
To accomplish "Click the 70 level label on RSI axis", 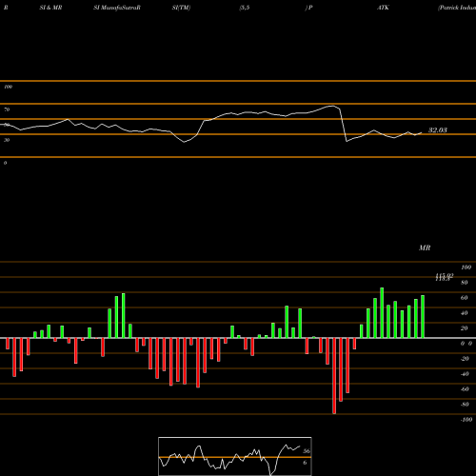I will click(7, 109).
